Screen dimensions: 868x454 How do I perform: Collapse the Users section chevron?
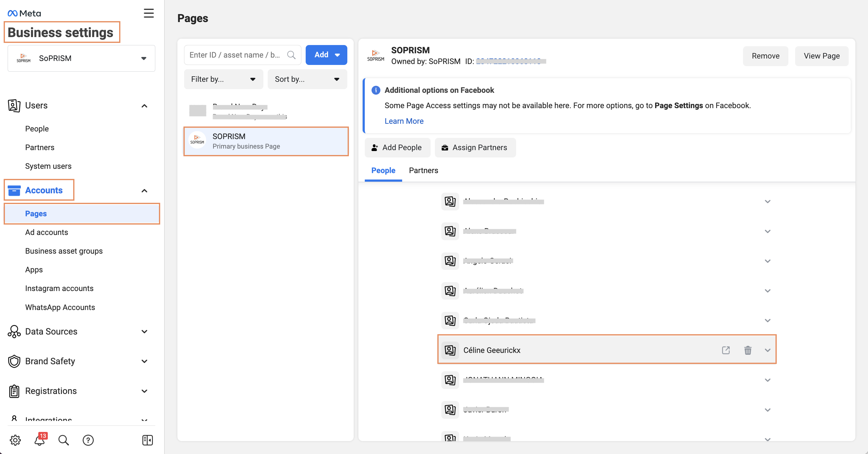(144, 106)
